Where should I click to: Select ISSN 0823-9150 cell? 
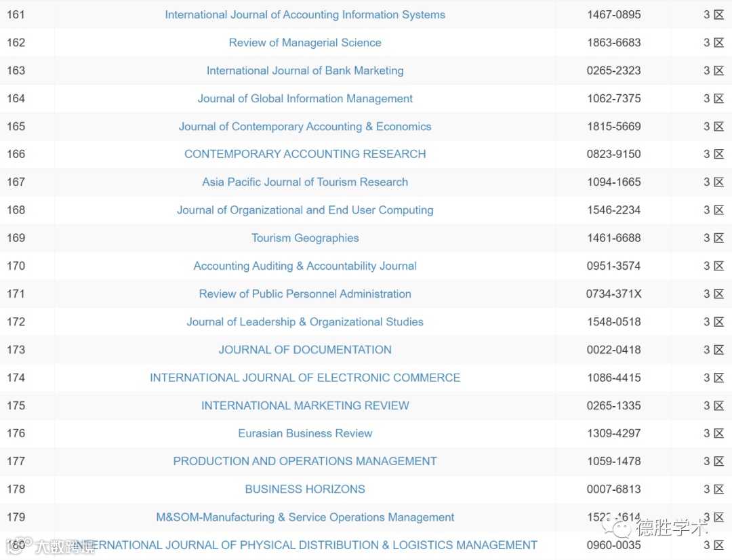[x=614, y=154]
